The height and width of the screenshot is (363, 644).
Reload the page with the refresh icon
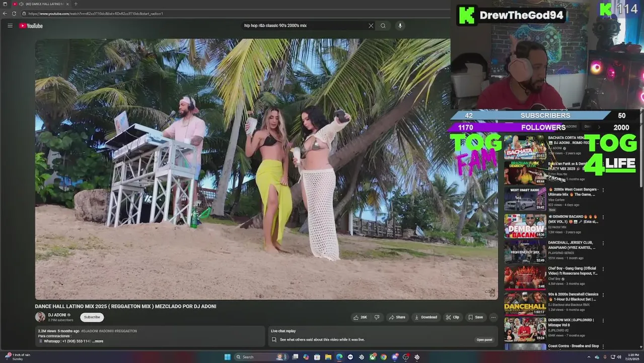pos(14,14)
